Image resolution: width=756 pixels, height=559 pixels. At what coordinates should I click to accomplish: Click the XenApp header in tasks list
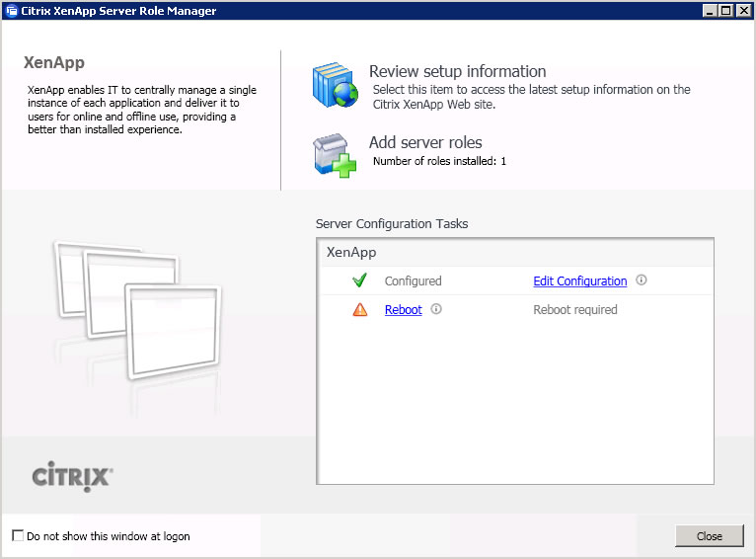point(351,252)
